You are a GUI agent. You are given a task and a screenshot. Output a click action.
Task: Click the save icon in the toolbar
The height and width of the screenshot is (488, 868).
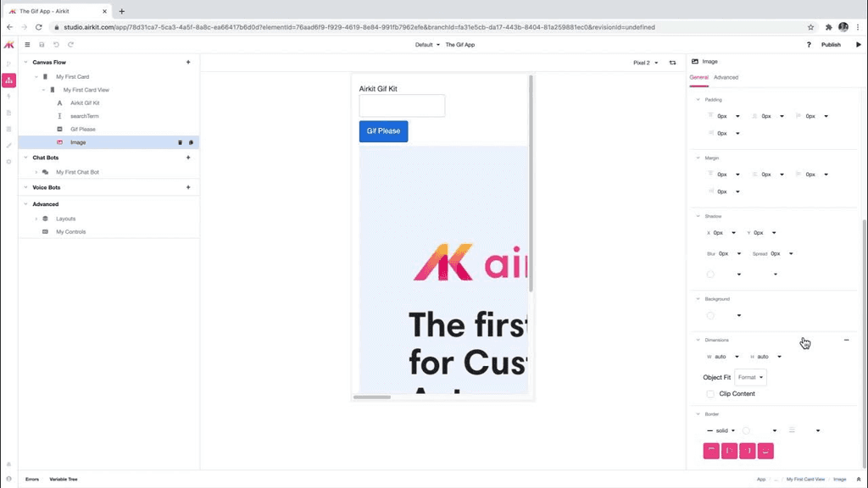[42, 45]
